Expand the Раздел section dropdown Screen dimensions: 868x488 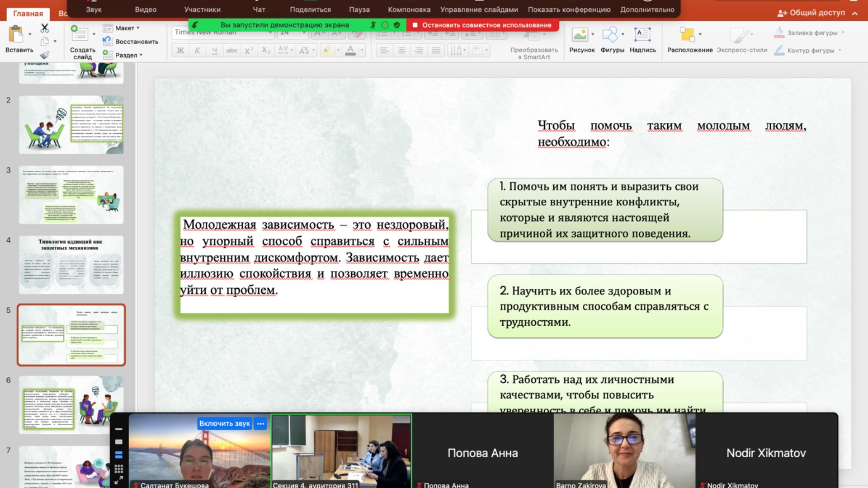pos(127,55)
